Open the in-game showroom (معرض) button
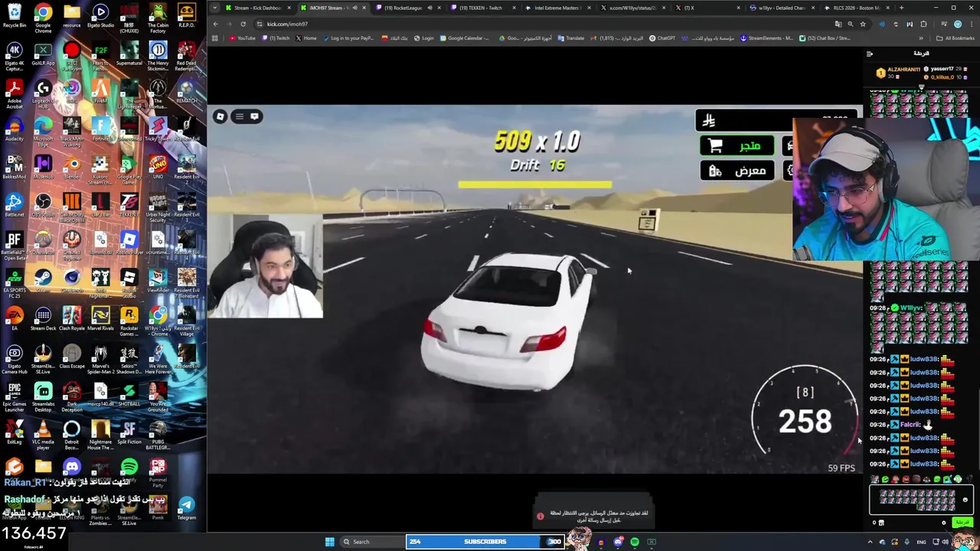980x551 pixels. click(736, 171)
